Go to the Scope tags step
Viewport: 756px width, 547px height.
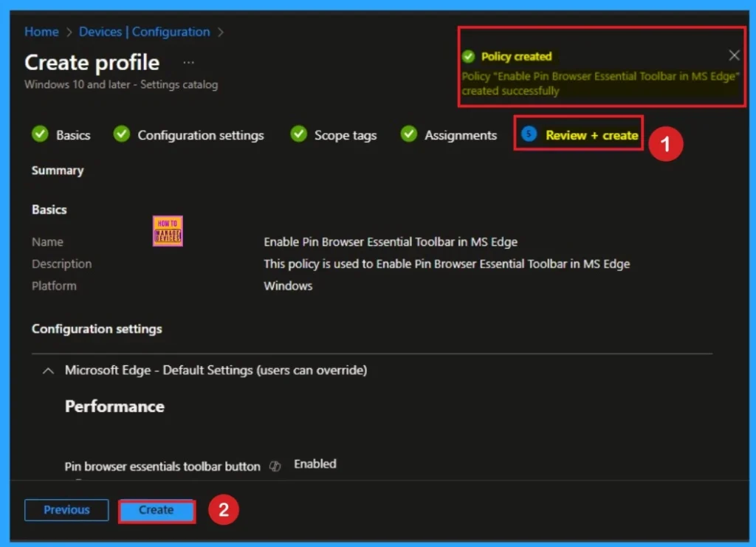pyautogui.click(x=346, y=135)
